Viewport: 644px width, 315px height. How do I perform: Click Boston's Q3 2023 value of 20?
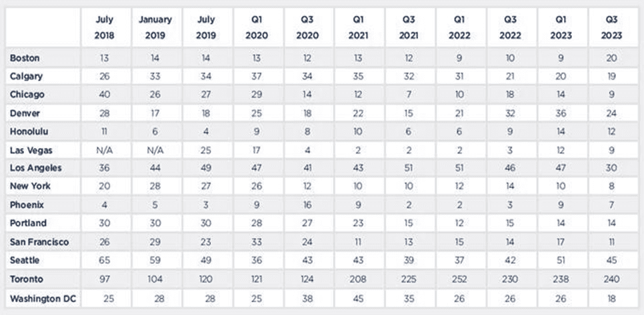[x=611, y=58]
